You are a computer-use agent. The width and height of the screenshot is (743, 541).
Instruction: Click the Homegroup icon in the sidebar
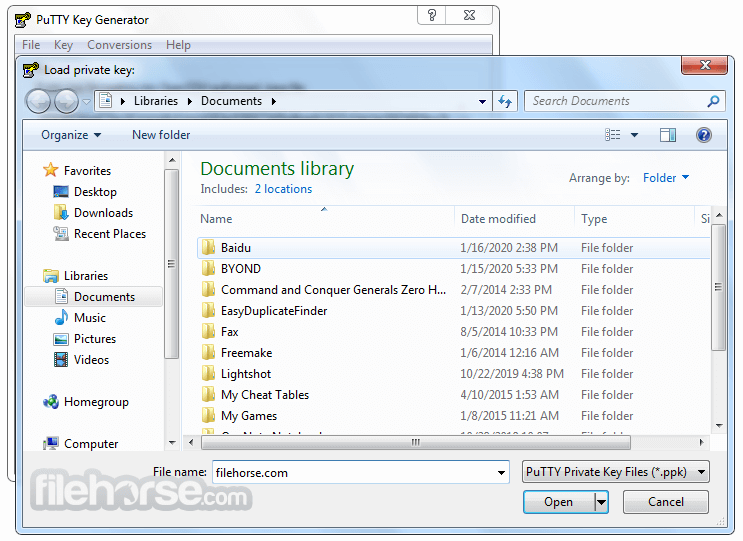51,402
